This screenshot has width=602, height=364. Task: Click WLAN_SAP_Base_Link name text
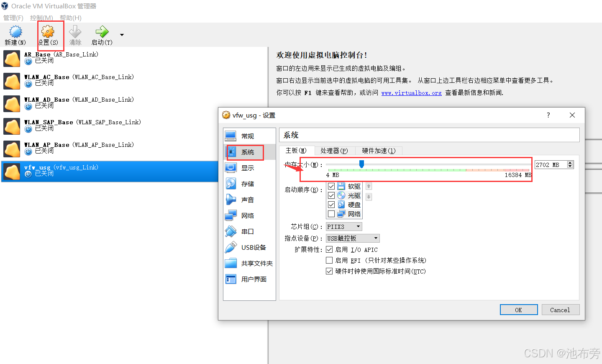pos(109,122)
